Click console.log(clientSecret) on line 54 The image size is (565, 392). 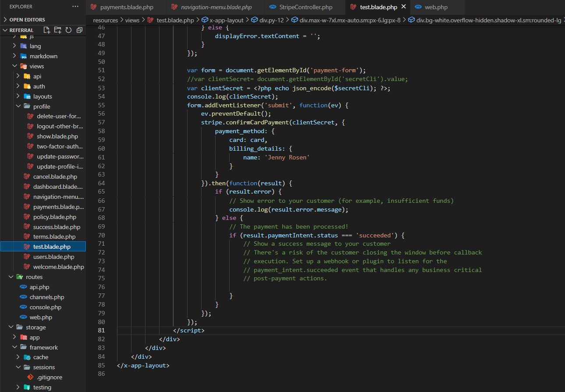232,96
